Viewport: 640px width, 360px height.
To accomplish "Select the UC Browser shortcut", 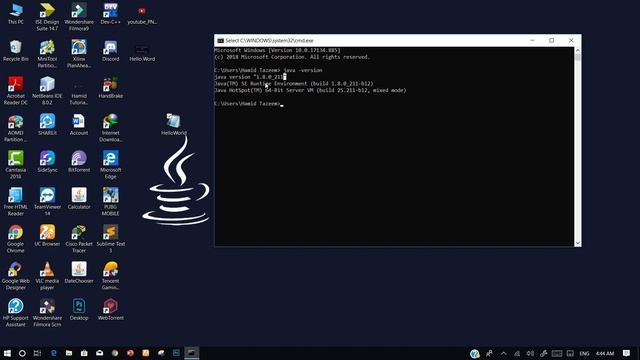I will (x=47, y=236).
